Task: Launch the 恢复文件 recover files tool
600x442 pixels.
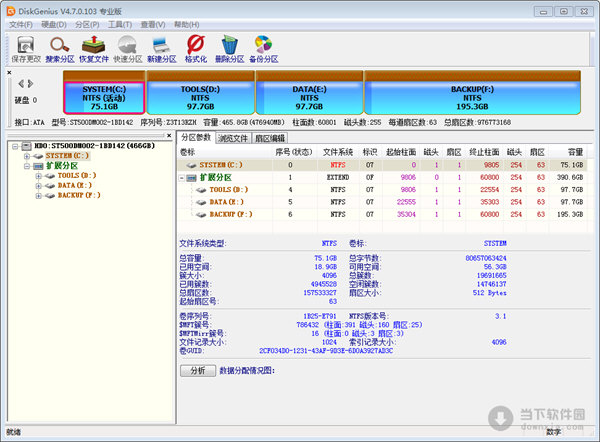Action: [94, 49]
